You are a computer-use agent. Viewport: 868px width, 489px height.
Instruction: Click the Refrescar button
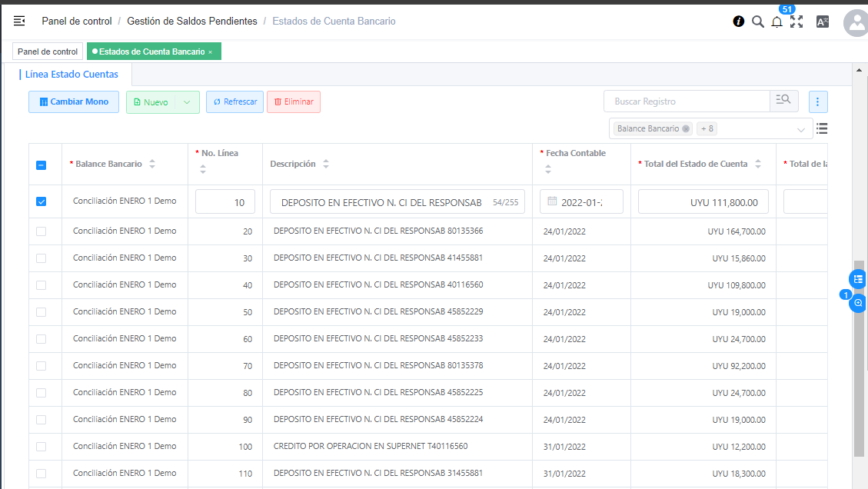234,102
